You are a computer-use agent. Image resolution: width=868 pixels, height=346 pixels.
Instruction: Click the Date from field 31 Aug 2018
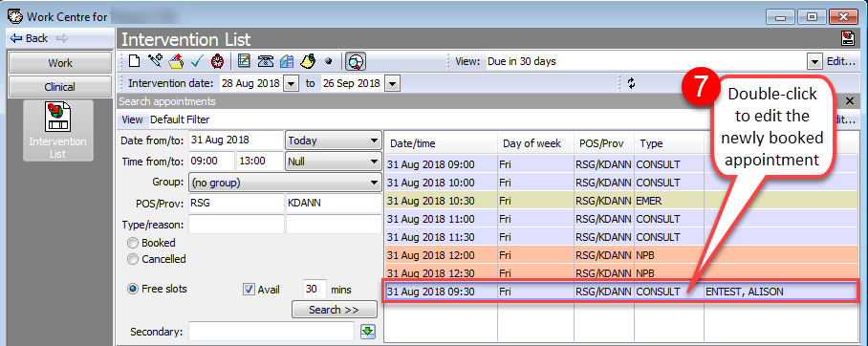point(236,141)
